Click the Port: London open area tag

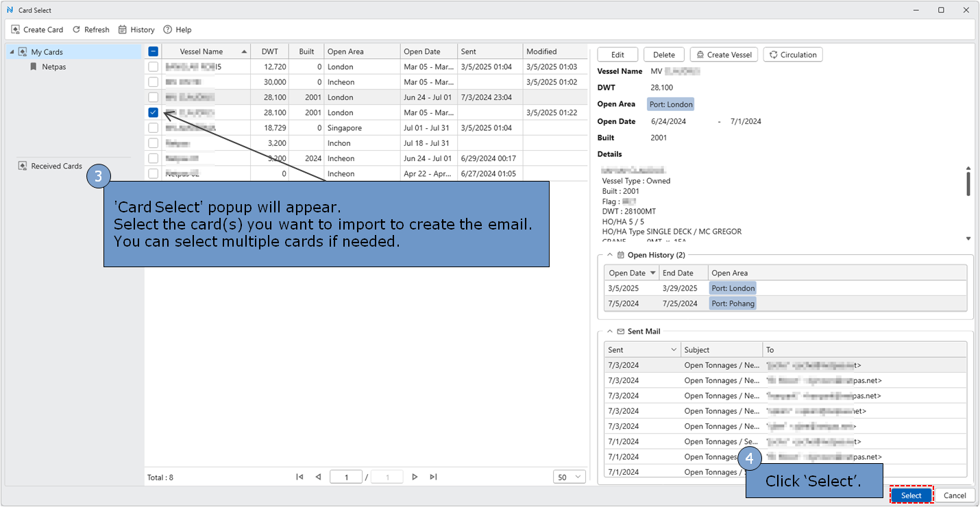(x=672, y=104)
